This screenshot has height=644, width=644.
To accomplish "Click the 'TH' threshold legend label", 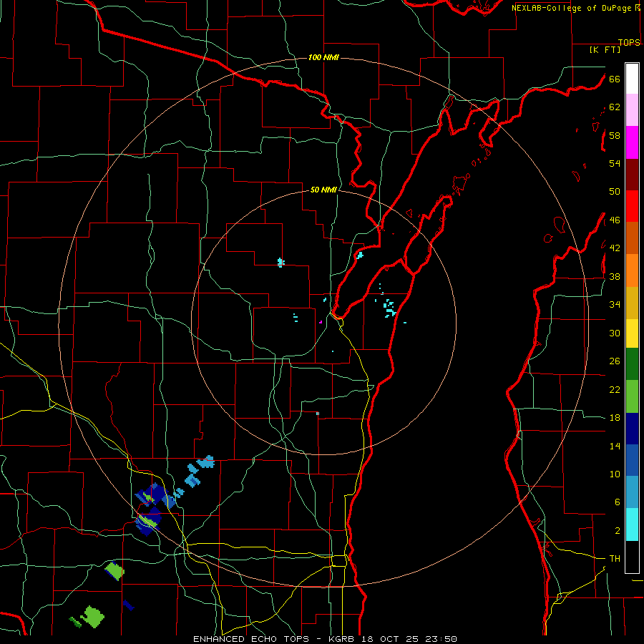I will pyautogui.click(x=615, y=559).
